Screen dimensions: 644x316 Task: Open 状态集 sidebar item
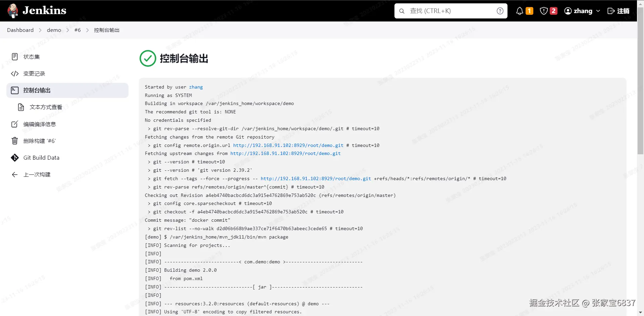click(67, 57)
